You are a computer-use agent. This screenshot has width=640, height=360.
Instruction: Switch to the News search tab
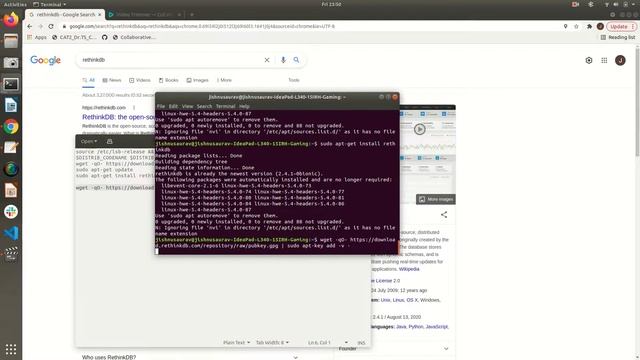tap(111, 80)
